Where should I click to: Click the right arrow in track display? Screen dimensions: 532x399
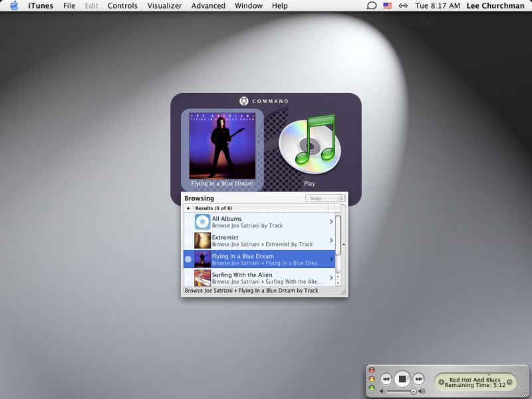tap(509, 382)
